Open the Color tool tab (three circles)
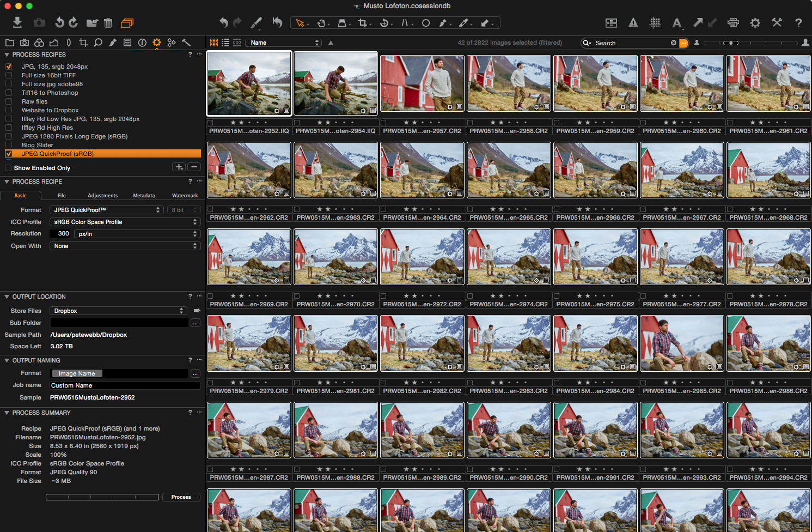Image resolution: width=812 pixels, height=532 pixels. point(39,43)
